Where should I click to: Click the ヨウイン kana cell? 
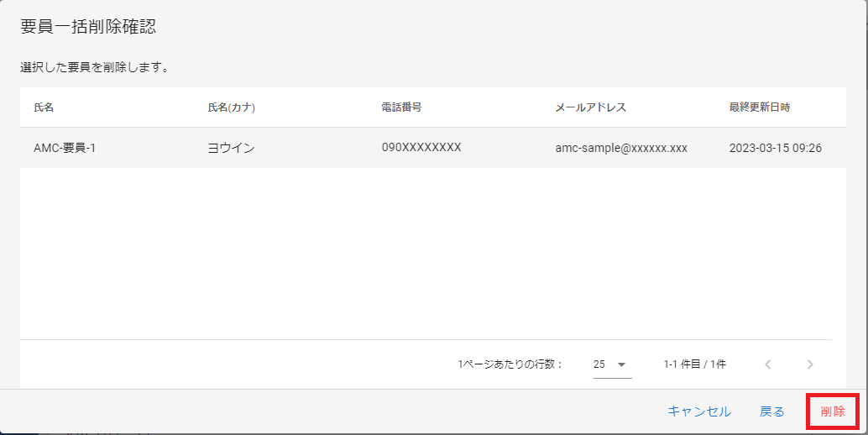point(231,148)
